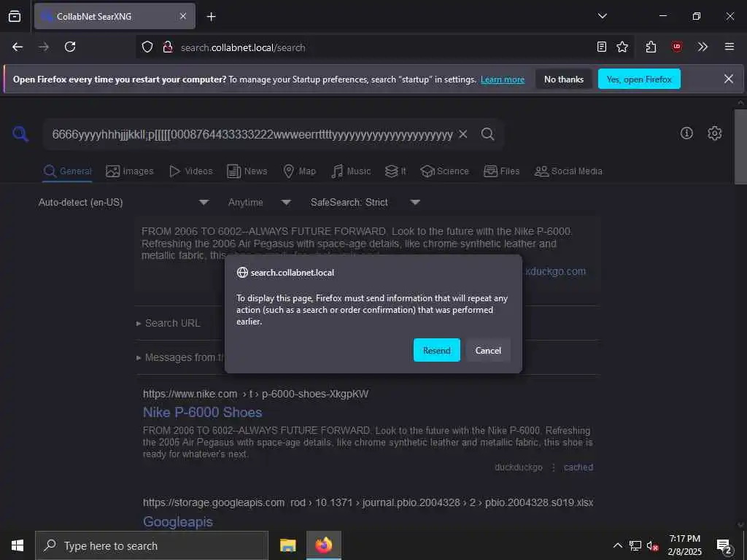Open the taskbar clock and date

tap(684, 545)
